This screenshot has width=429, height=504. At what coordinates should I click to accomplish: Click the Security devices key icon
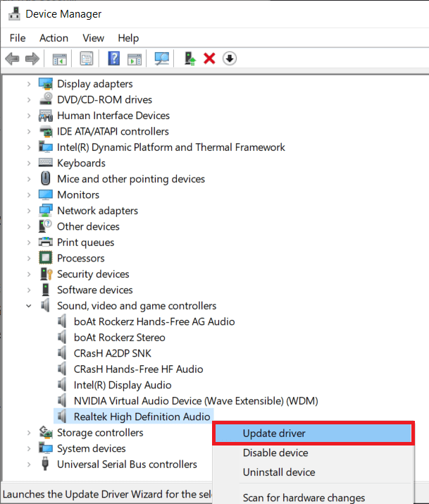point(46,274)
